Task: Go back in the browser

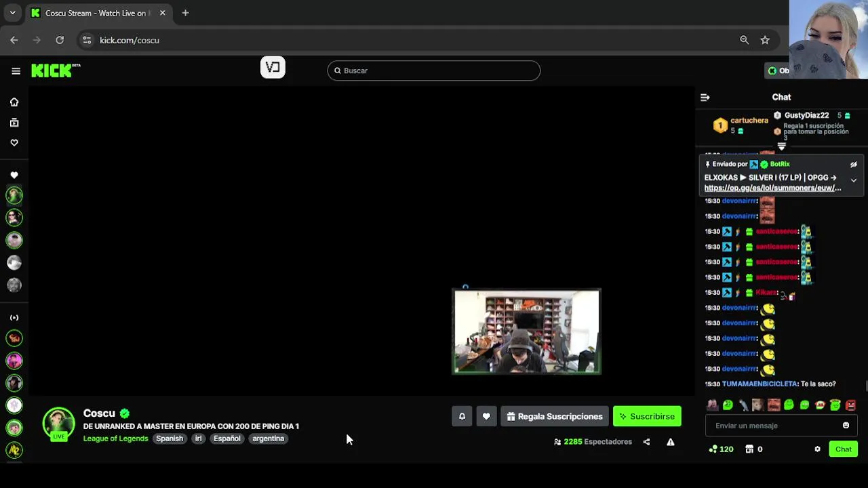Action: coord(14,40)
